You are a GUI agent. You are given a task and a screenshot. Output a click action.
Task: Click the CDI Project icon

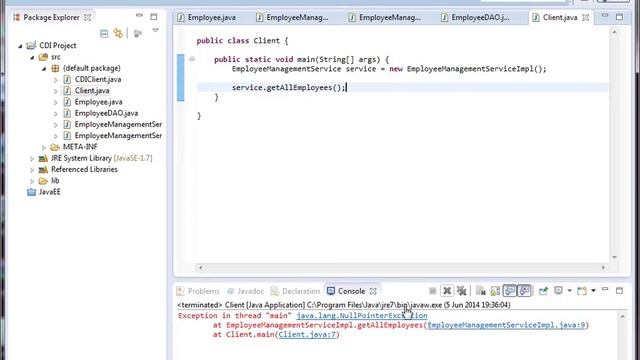[31, 45]
